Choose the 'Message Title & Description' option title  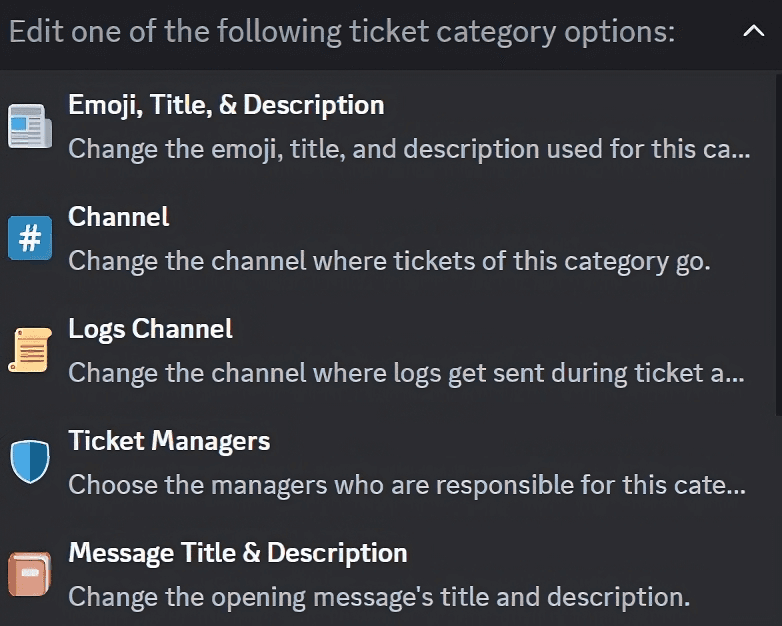[237, 553]
